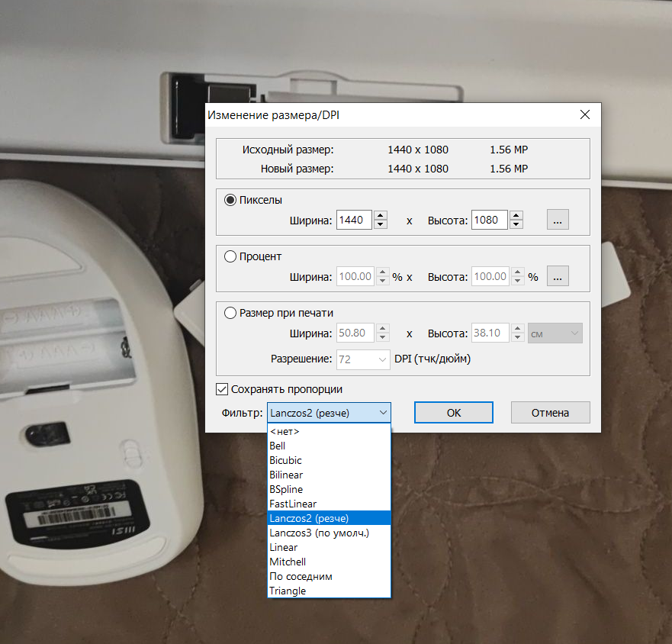672x644 pixels.
Task: Pick the Mitchell filter option
Action: coord(329,562)
